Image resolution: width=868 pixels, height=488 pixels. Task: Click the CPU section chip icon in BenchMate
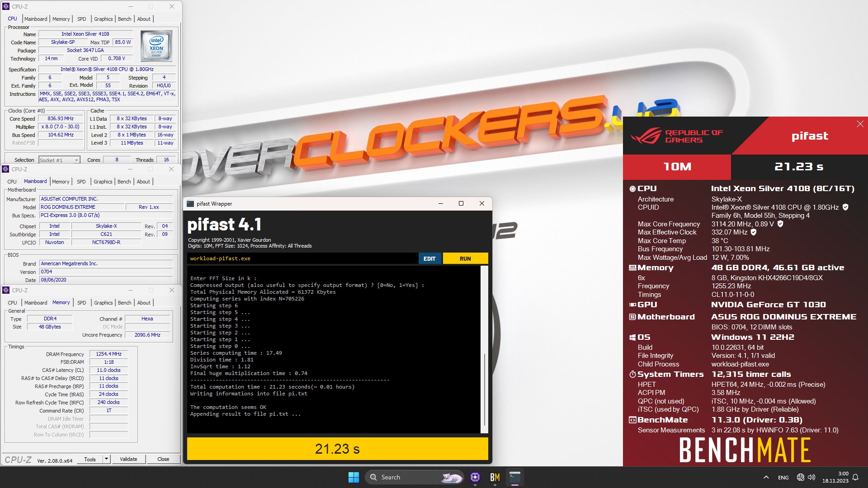632,189
